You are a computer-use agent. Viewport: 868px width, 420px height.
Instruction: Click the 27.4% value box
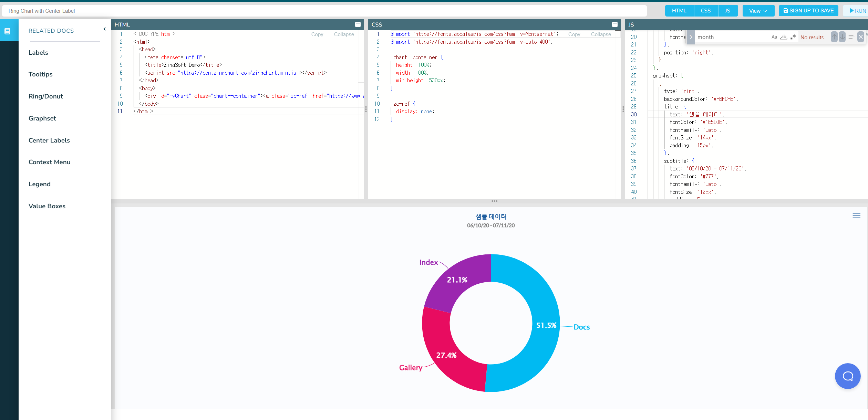point(446,355)
